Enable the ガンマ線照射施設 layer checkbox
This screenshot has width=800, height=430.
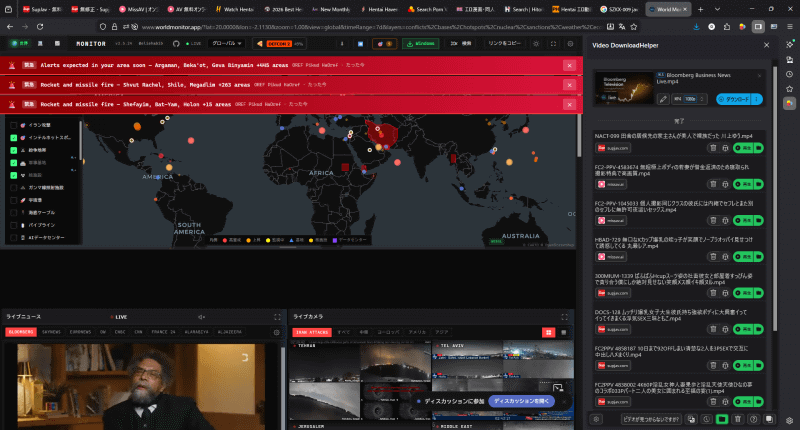(x=14, y=188)
